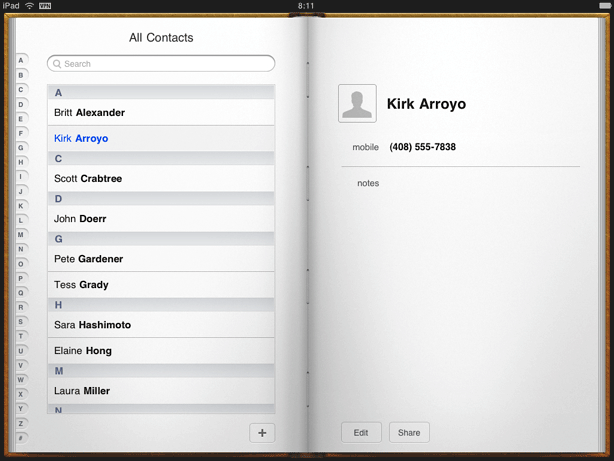
Task: Tap Kirk Arroyo's contact photo placeholder
Action: (x=357, y=104)
